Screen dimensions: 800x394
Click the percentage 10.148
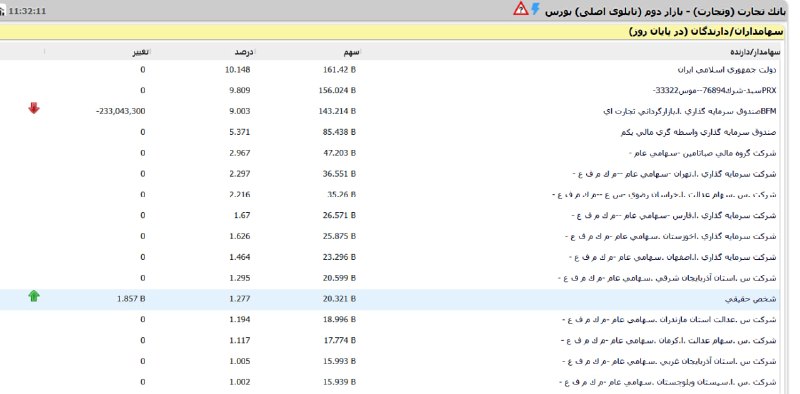click(238, 70)
